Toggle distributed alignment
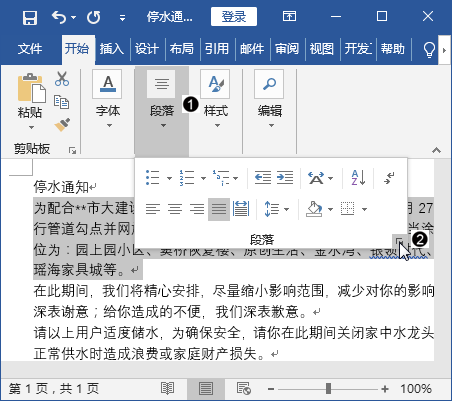This screenshot has width=452, height=401. (241, 209)
